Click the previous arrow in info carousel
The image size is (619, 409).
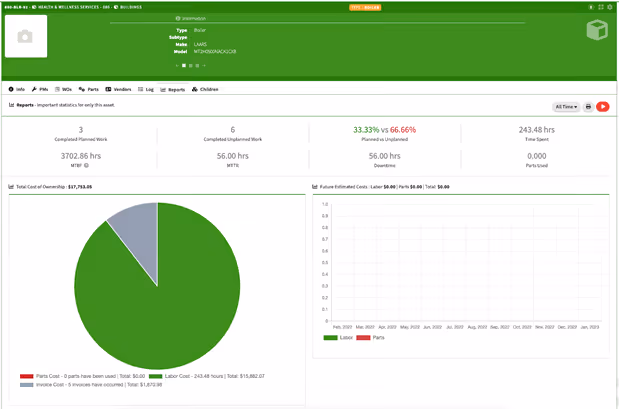[x=177, y=66]
